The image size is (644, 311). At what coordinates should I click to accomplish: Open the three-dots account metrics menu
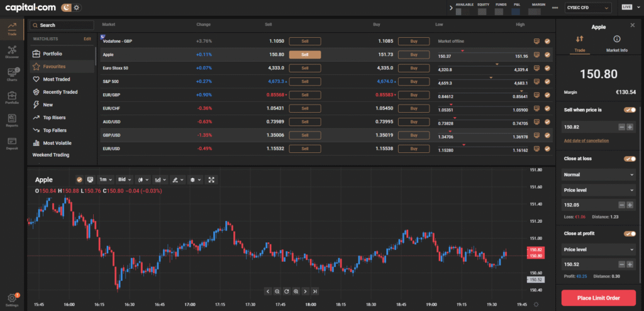point(555,8)
